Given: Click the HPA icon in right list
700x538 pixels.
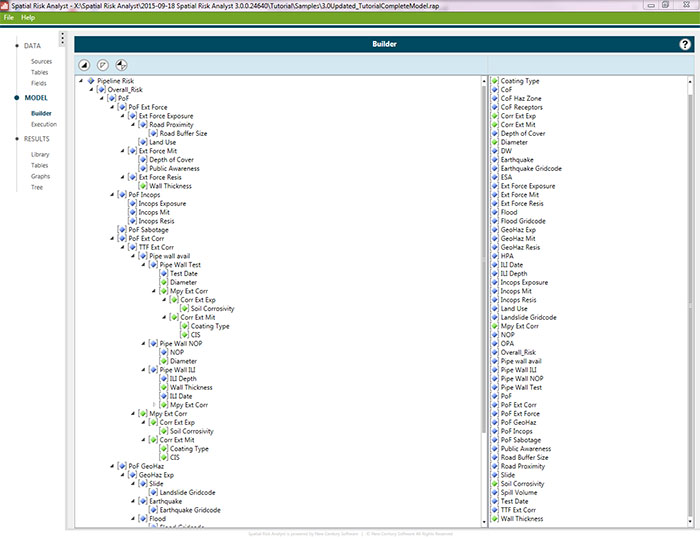Looking at the screenshot, I should [x=495, y=256].
